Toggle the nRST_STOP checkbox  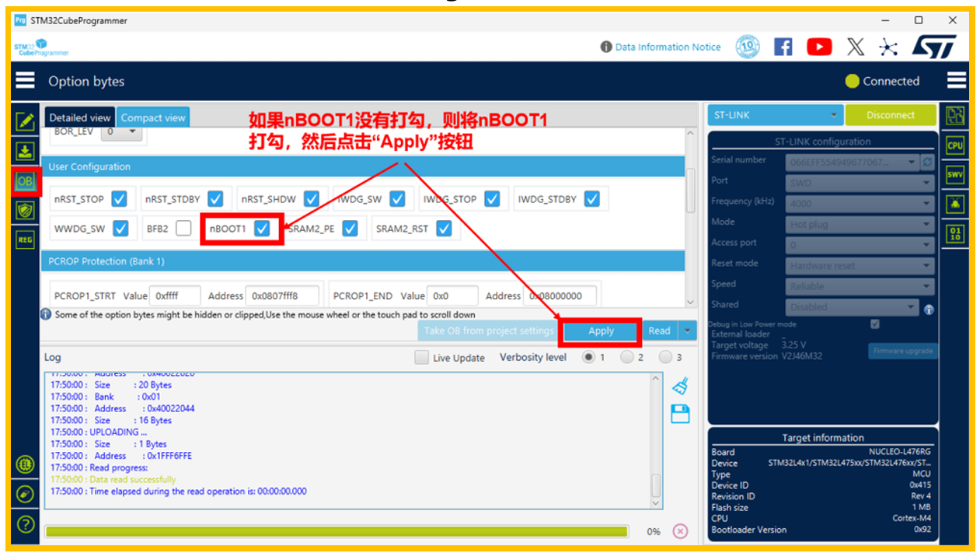(x=119, y=199)
